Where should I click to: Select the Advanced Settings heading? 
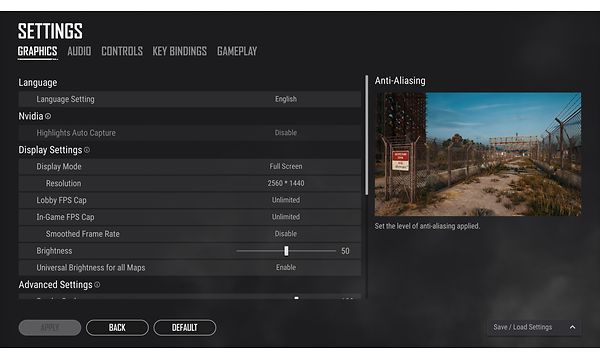(55, 285)
